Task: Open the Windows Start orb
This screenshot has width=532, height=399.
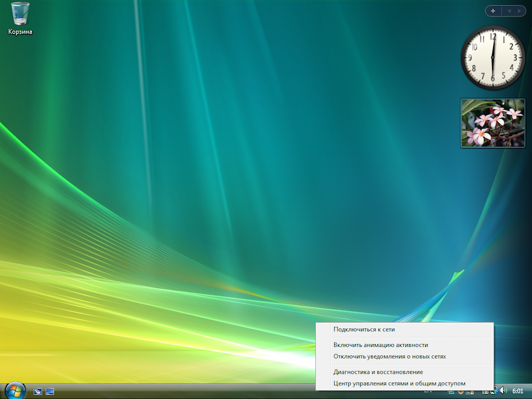Action: 16,391
